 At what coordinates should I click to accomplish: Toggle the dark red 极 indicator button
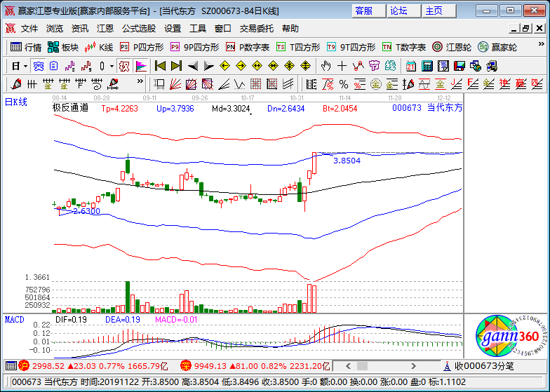[124, 66]
